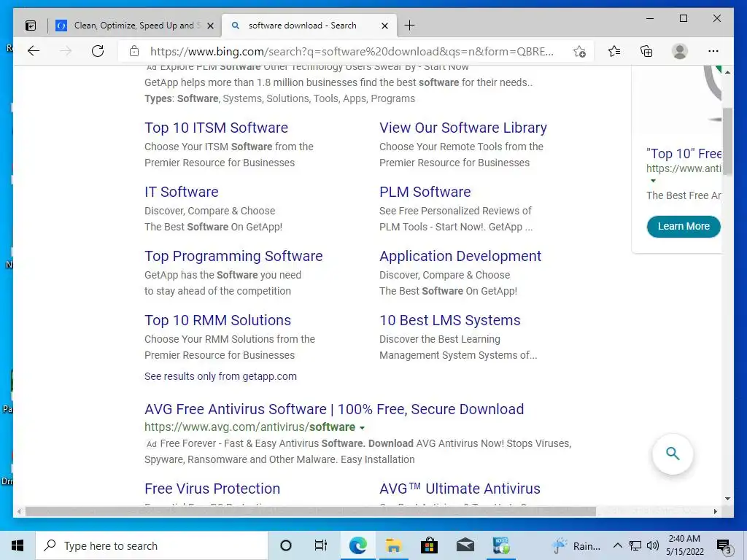
Task: Open File Explorer from the taskbar
Action: coord(393,545)
